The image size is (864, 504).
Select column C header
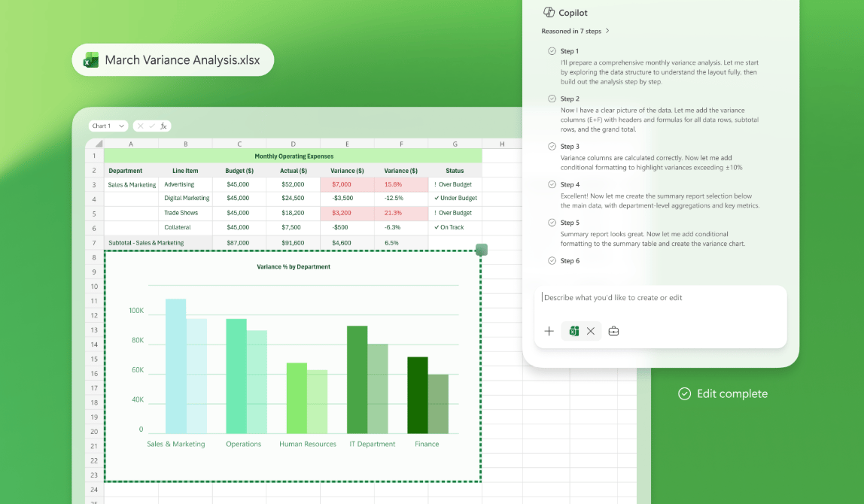tap(239, 144)
